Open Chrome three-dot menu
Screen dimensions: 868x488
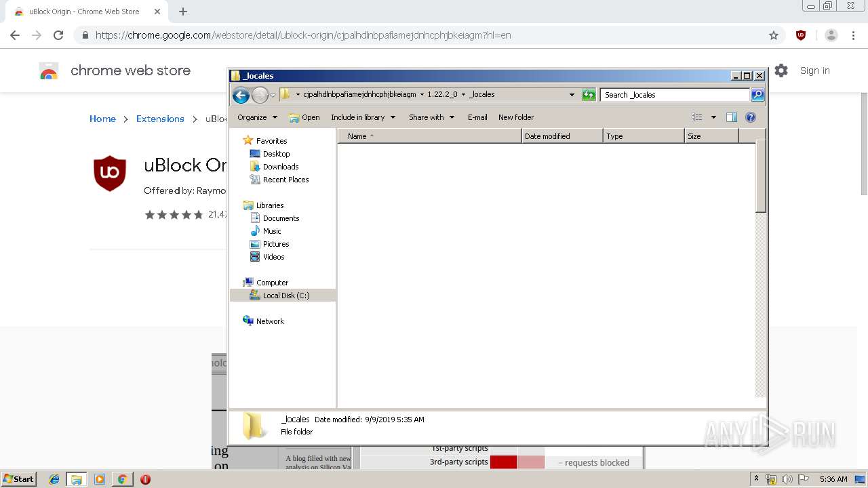853,35
